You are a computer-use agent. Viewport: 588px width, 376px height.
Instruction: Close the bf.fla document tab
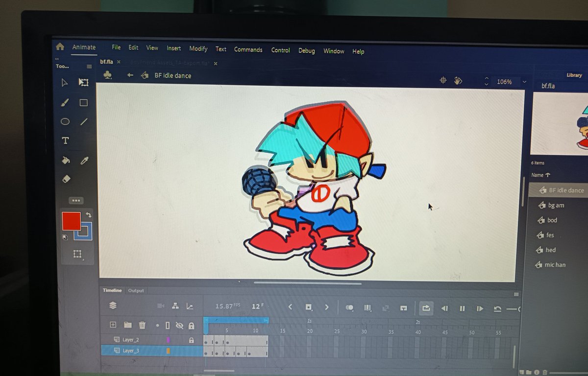[x=119, y=62]
